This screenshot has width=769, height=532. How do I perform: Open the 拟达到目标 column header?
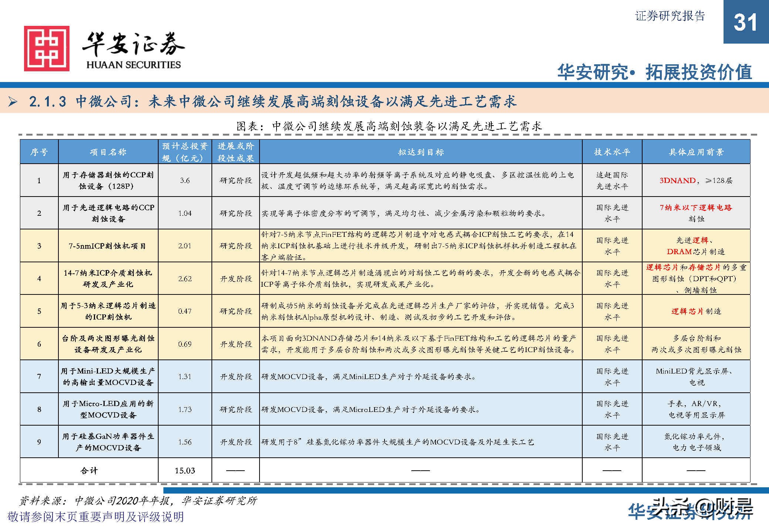421,151
